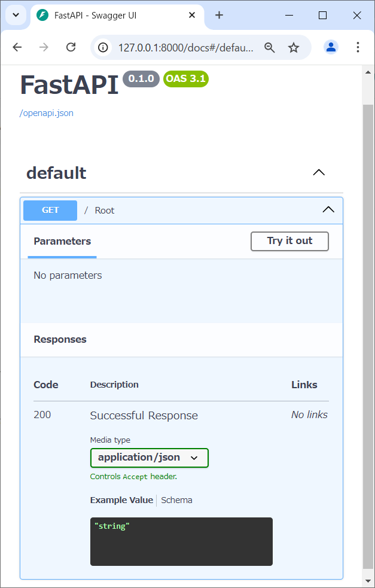The image size is (375, 588).
Task: Open the /openapi.json link
Action: click(46, 112)
